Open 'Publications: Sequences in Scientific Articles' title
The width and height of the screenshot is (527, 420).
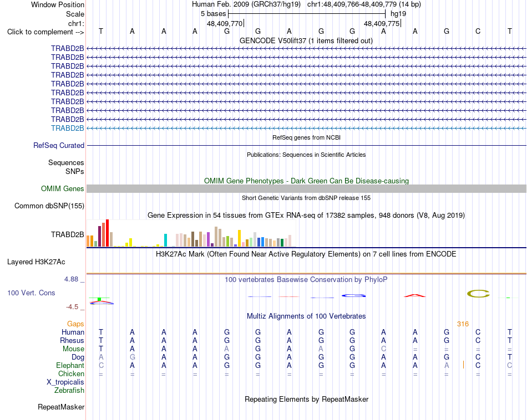[306, 155]
